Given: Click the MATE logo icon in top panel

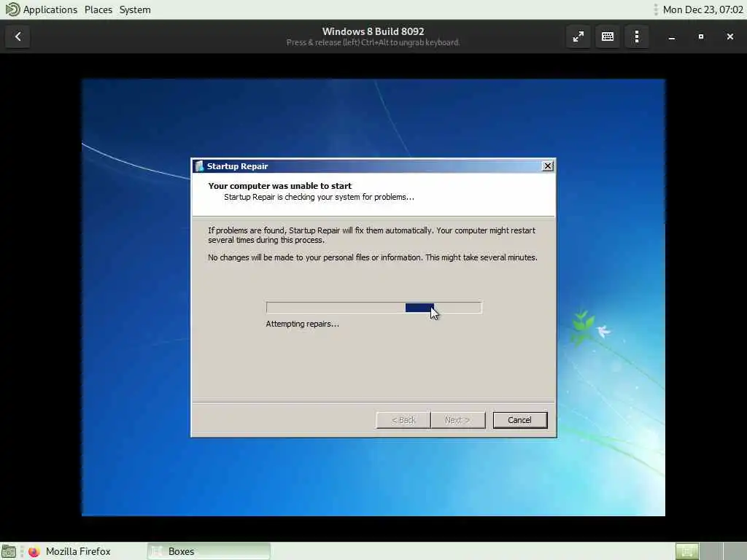Looking at the screenshot, I should pos(12,9).
